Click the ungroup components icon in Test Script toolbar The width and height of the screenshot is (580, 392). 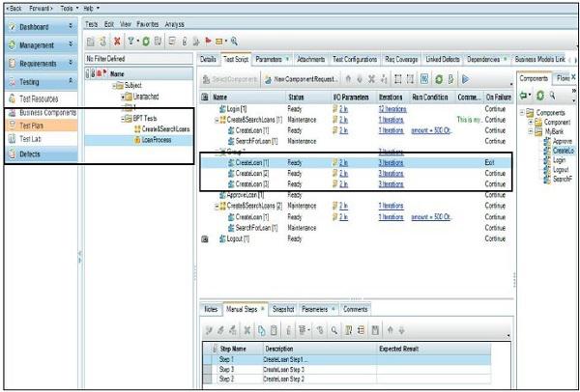tap(410, 79)
